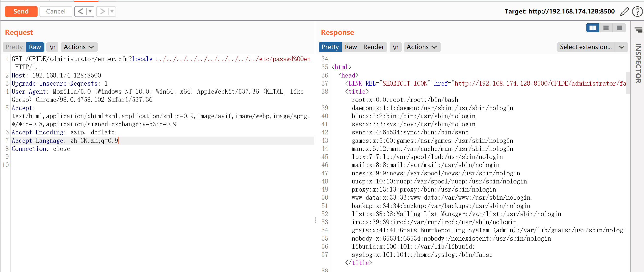Viewport: 644px width, 272px height.
Task: Switch Response view to Render tab
Action: (x=373, y=47)
